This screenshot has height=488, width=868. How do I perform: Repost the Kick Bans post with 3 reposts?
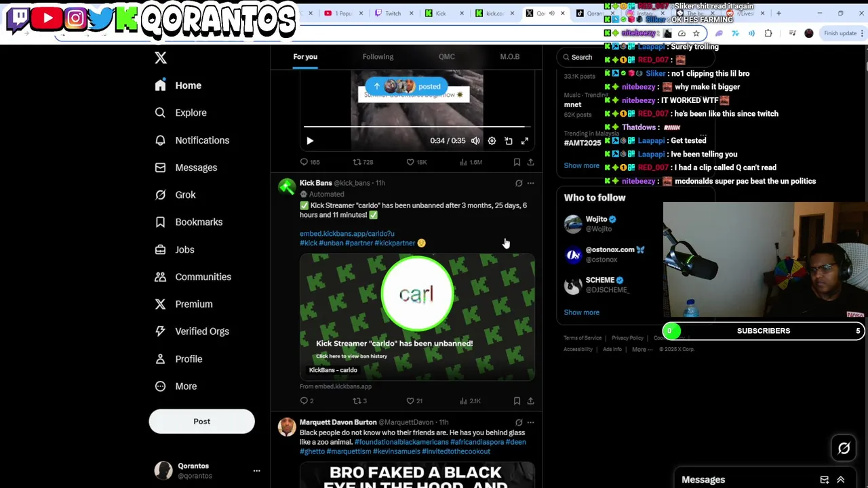point(360,401)
